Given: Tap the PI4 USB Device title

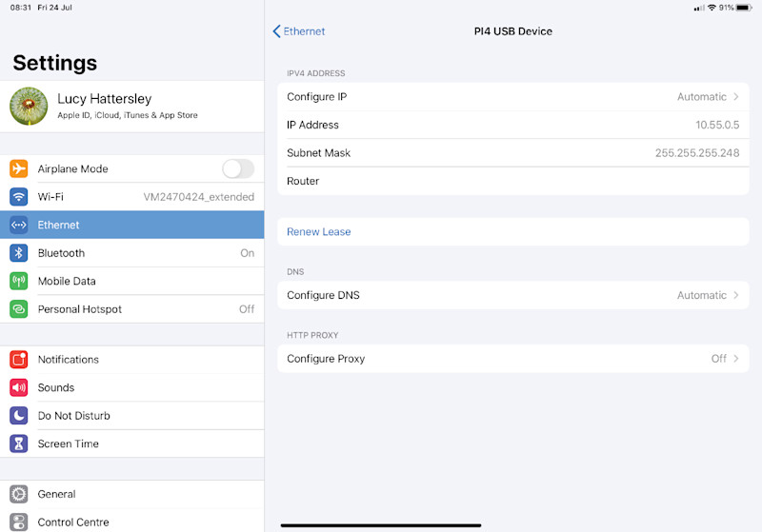Looking at the screenshot, I should click(x=513, y=31).
